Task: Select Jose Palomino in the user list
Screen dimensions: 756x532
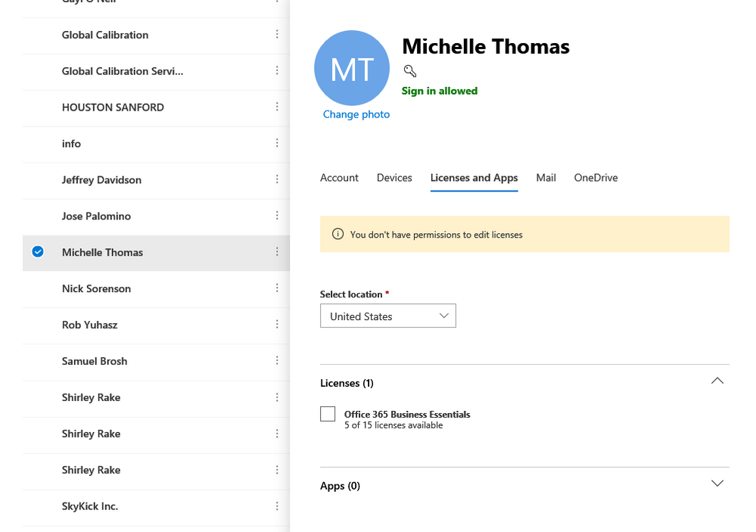Action: point(96,216)
